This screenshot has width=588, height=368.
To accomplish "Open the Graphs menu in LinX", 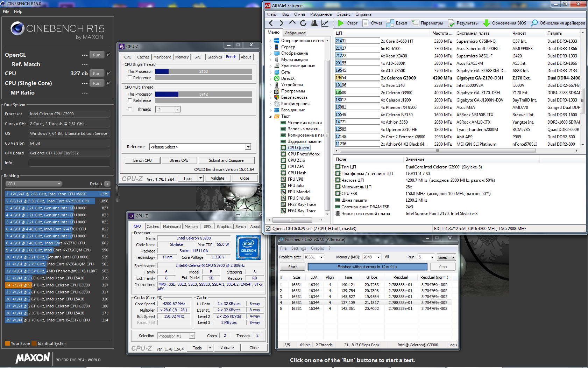I will (x=317, y=248).
